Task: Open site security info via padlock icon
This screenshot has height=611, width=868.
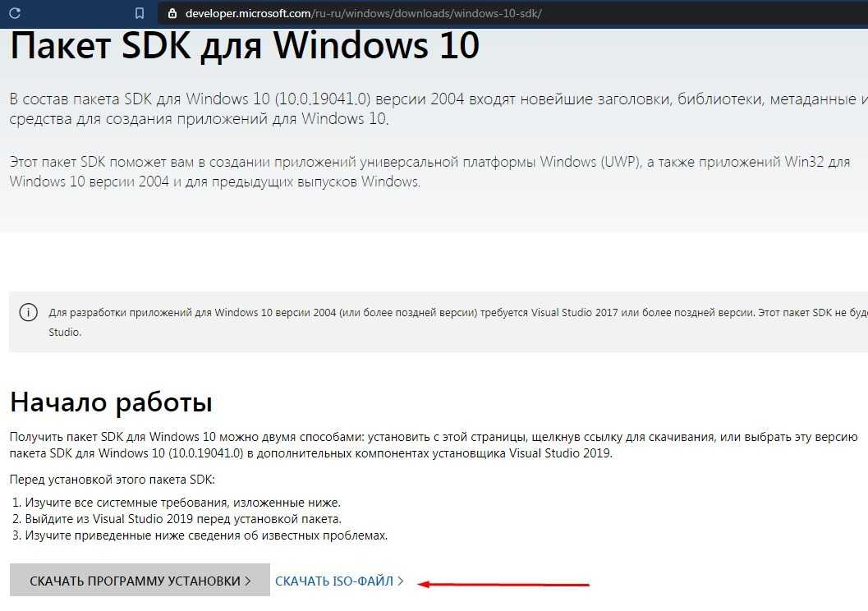Action: point(172,13)
